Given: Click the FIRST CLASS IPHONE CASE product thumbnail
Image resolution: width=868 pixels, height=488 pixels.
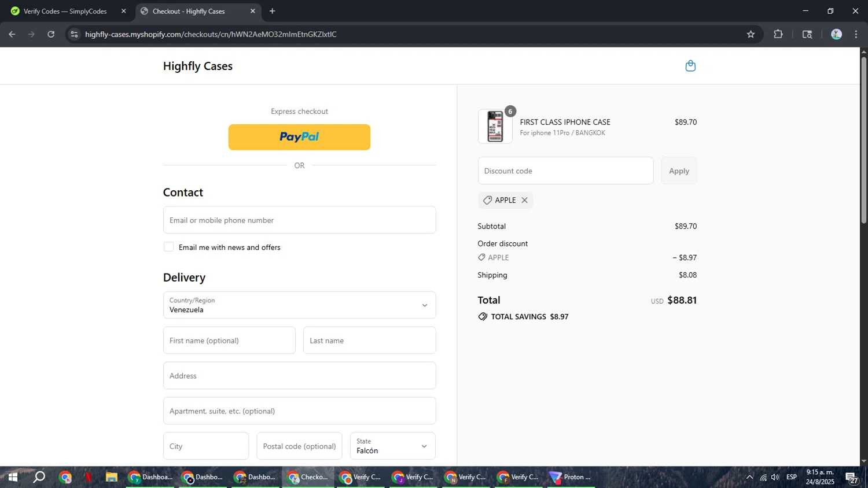Looking at the screenshot, I should click(x=495, y=126).
